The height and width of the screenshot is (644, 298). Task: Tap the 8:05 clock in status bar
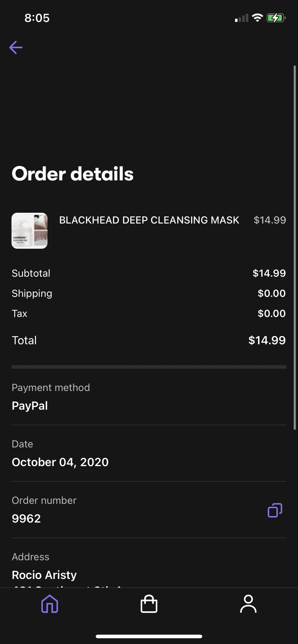click(37, 18)
